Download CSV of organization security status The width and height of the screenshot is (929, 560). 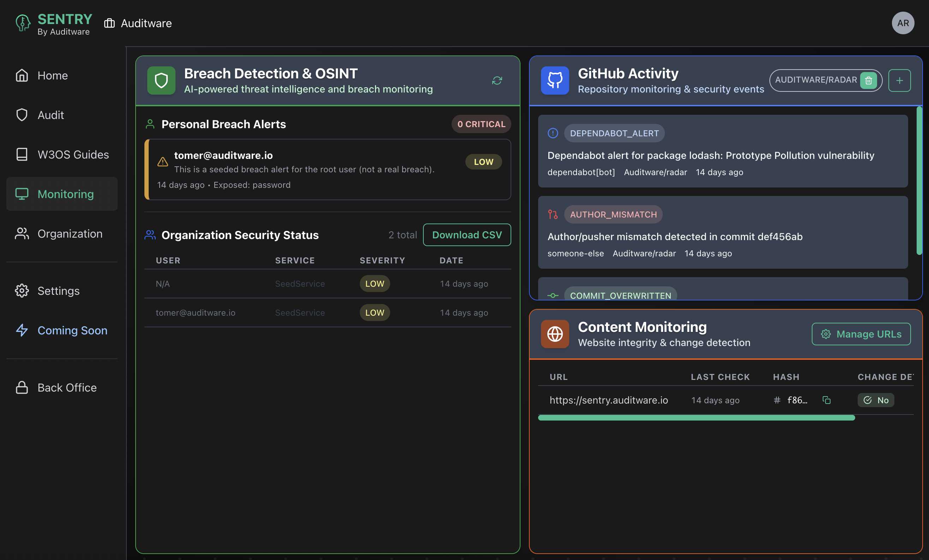pos(467,235)
